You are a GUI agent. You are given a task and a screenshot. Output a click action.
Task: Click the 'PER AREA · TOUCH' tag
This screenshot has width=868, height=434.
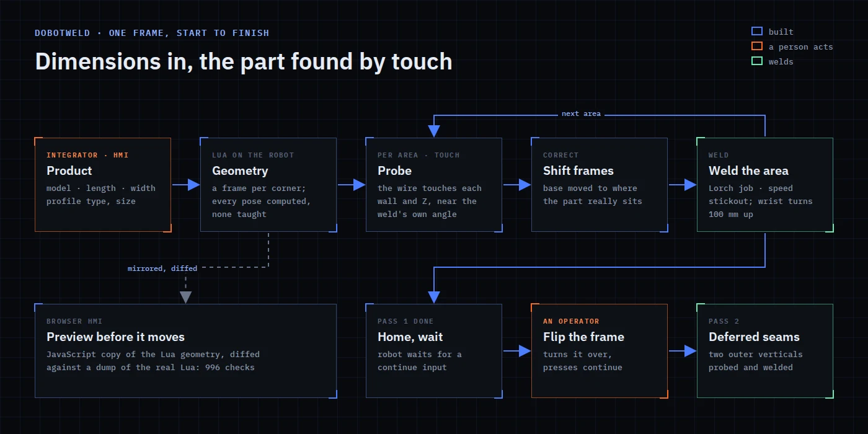point(418,155)
